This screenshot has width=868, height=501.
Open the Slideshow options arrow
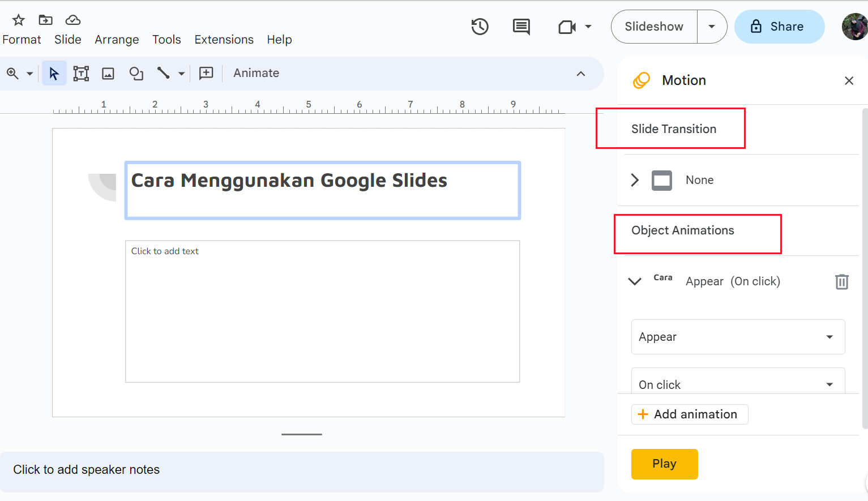coord(712,26)
